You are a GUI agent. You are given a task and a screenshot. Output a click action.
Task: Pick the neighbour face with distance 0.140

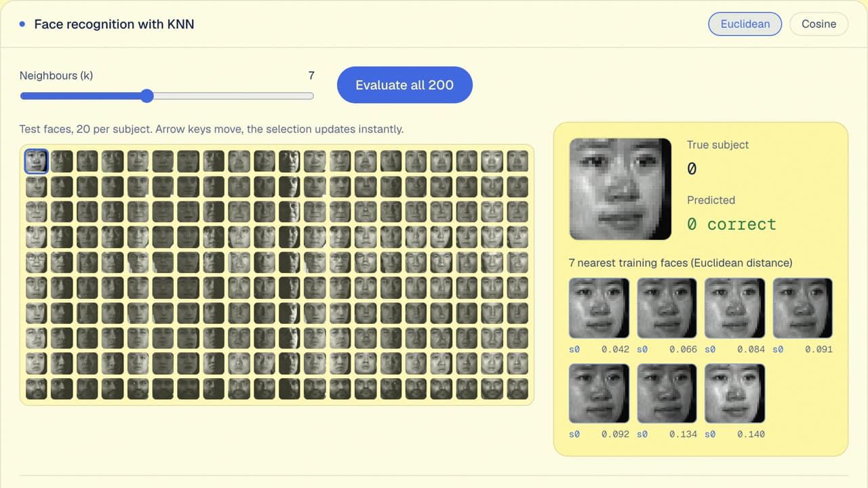click(735, 394)
